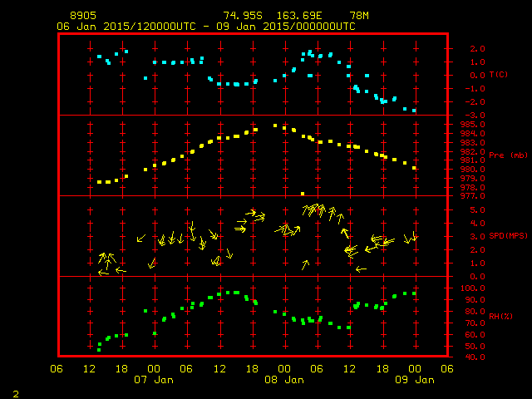Click the station ID 8905 in header

pos(83,16)
